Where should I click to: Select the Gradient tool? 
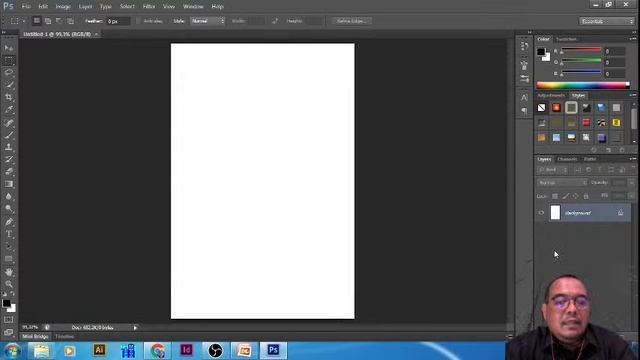click(9, 184)
